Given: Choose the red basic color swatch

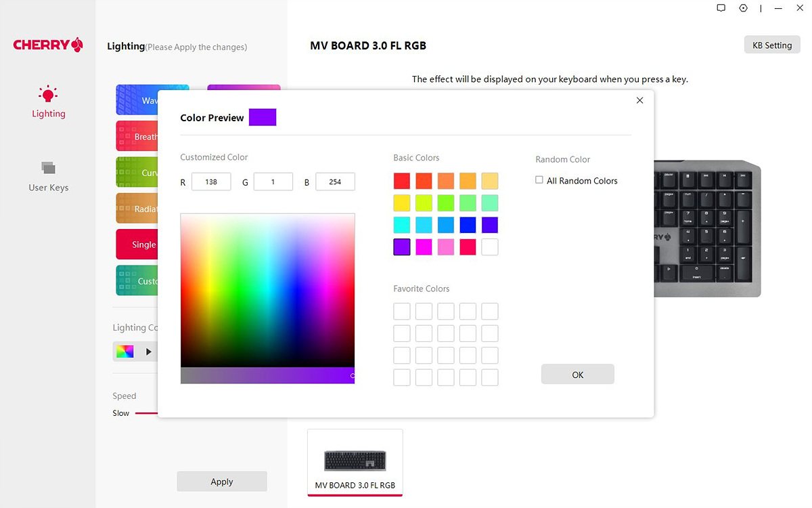Looking at the screenshot, I should (402, 181).
